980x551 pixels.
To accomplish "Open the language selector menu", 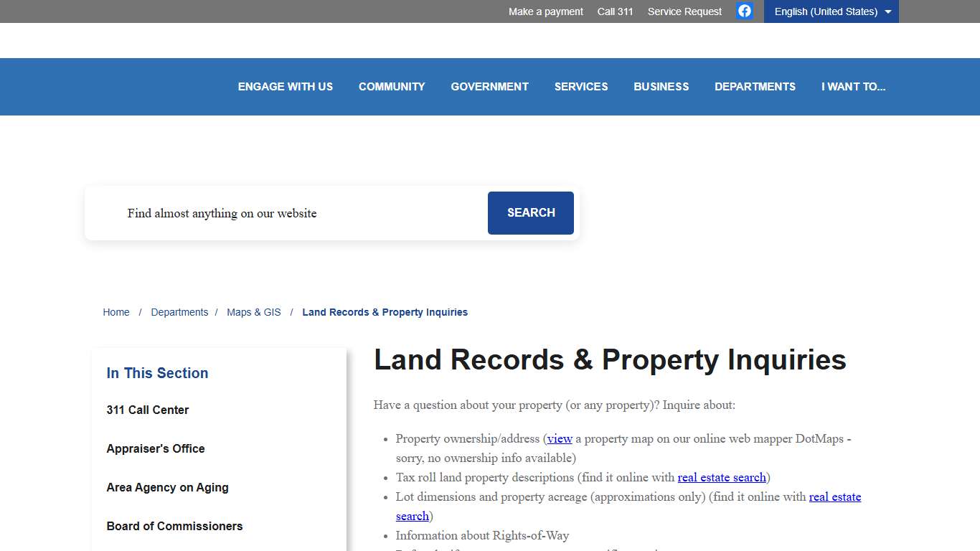I will click(831, 11).
